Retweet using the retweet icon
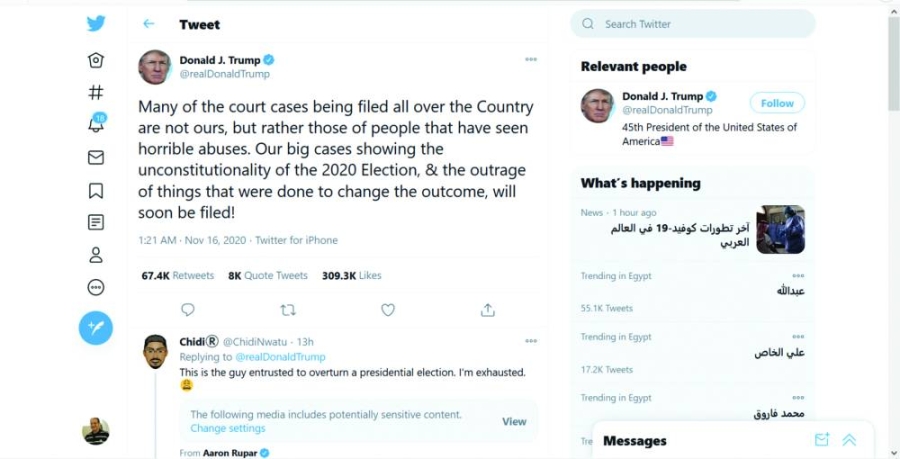 point(288,310)
